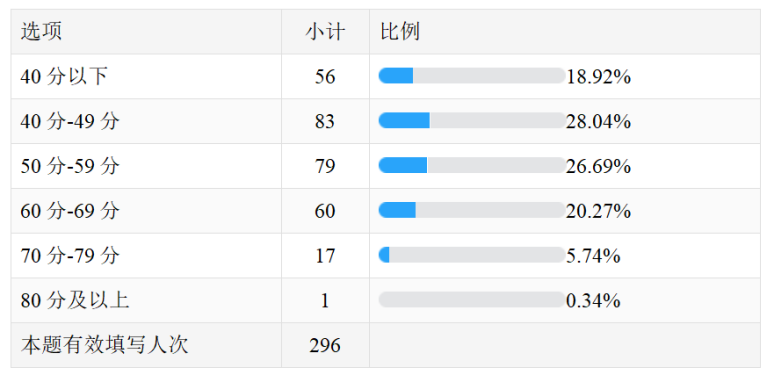Click the 5.74% progress bar
This screenshot has width=768, height=376.
472,255
